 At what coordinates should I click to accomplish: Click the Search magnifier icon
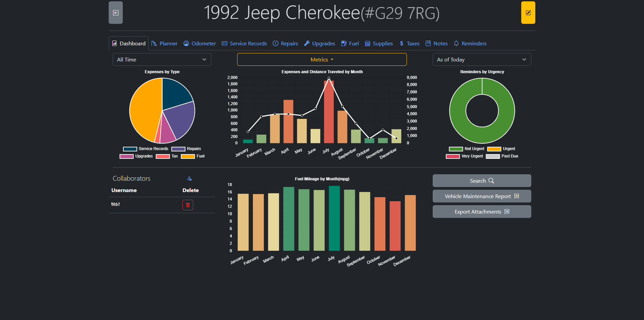pyautogui.click(x=491, y=181)
